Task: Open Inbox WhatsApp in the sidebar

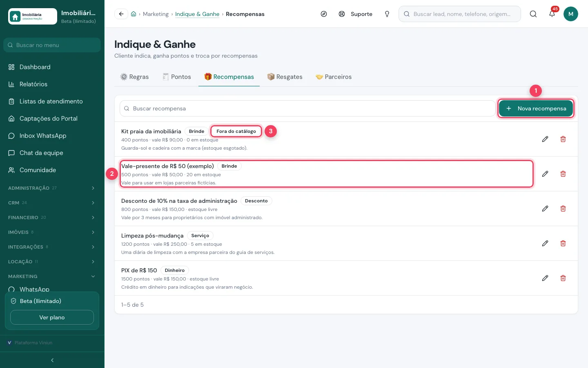Action: pyautogui.click(x=52, y=136)
